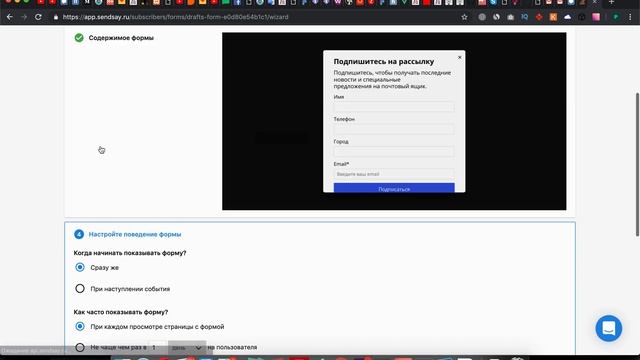Click the grey round extension icon right of the star
The image size is (640, 360).
point(482,17)
